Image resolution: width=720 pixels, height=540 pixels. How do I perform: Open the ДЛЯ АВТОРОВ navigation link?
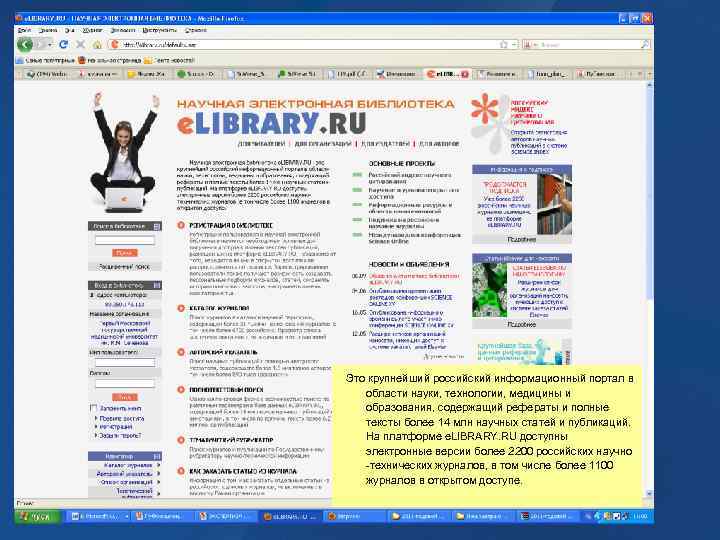(439, 144)
